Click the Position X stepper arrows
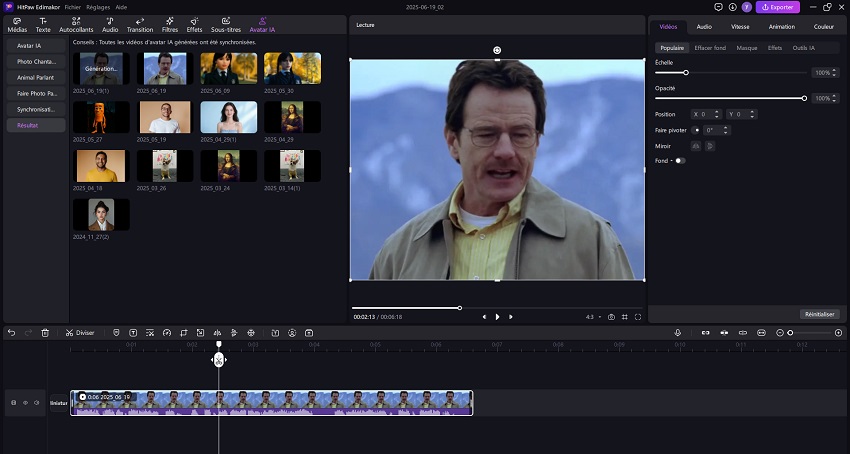The width and height of the screenshot is (850, 454). point(717,114)
